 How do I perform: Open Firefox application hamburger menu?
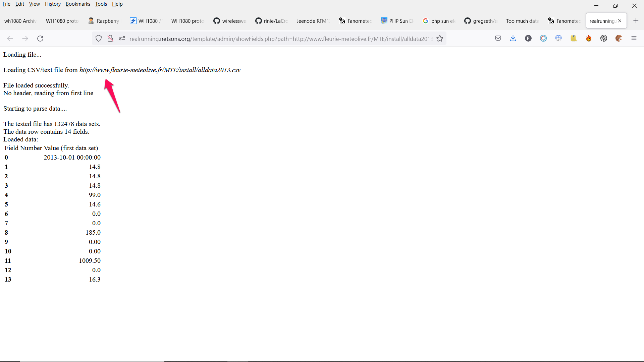(x=634, y=39)
